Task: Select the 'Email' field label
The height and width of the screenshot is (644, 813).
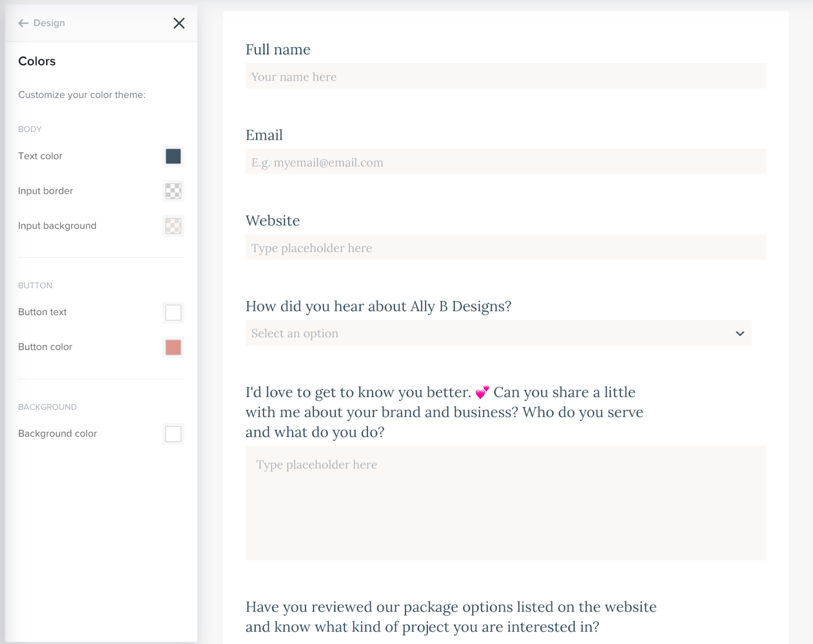Action: [264, 135]
